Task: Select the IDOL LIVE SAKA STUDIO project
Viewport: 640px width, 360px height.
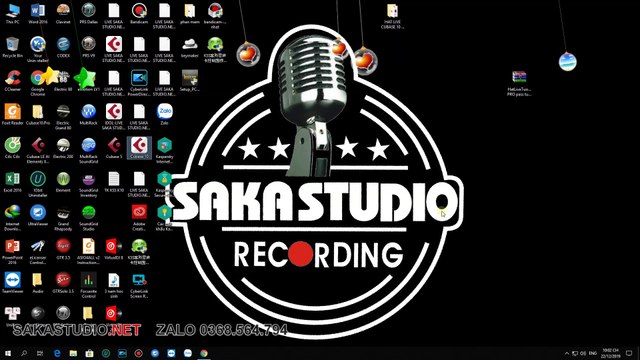Action: click(114, 117)
